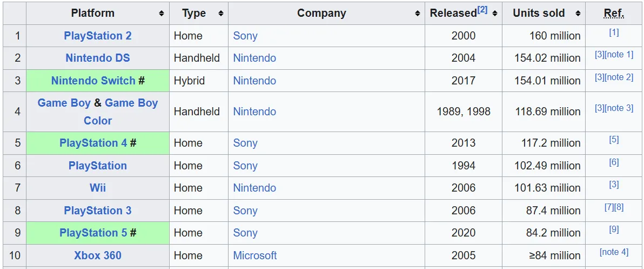Screen dimensions: 644x269
Task: Open the PlayStation 4 link
Action: (93, 143)
